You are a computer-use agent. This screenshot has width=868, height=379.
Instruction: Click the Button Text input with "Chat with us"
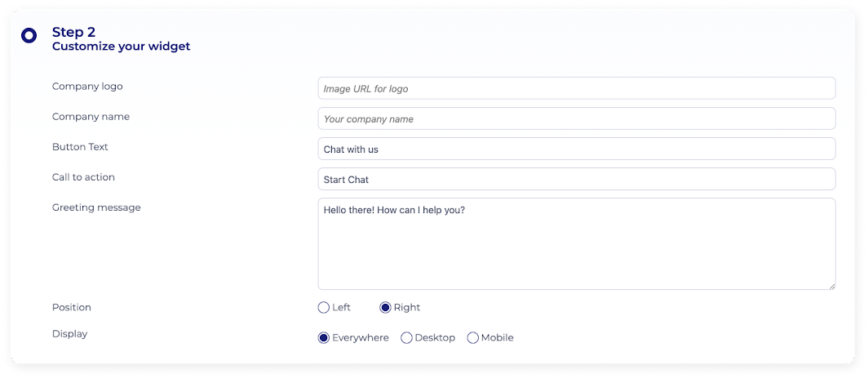point(576,149)
